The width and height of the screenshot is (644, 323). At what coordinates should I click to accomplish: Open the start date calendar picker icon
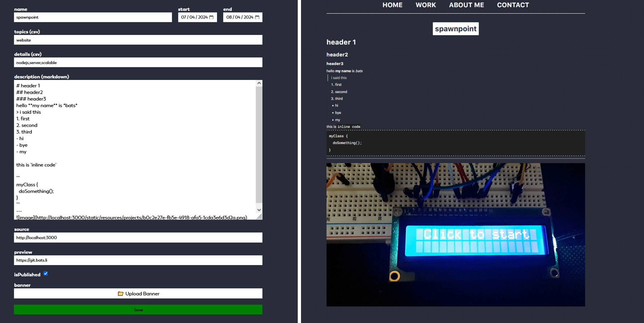click(x=211, y=17)
